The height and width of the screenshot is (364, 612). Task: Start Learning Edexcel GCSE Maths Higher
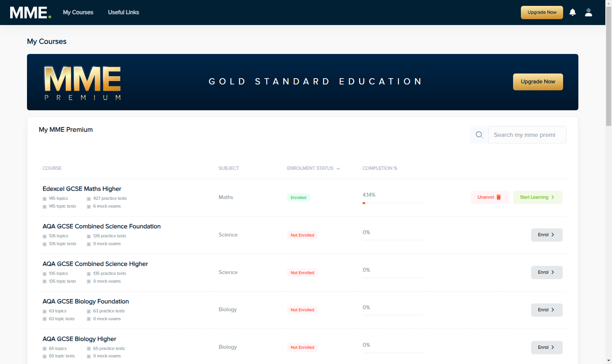click(538, 197)
